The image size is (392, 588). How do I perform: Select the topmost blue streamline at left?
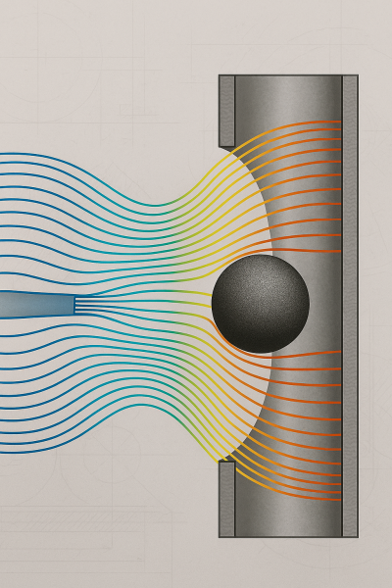[23, 154]
